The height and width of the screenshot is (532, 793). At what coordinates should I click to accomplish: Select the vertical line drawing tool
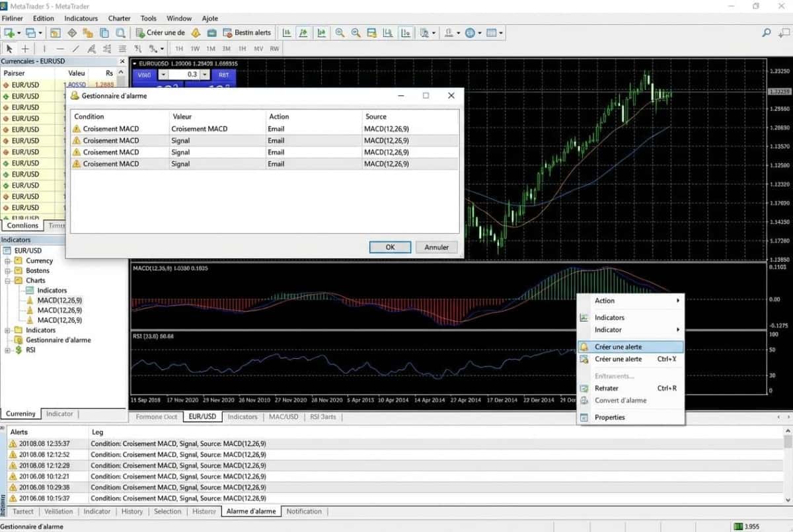click(44, 48)
